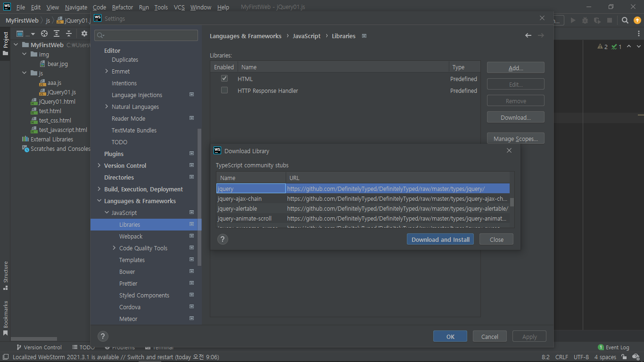Click Event Log icon in status bar

(601, 347)
